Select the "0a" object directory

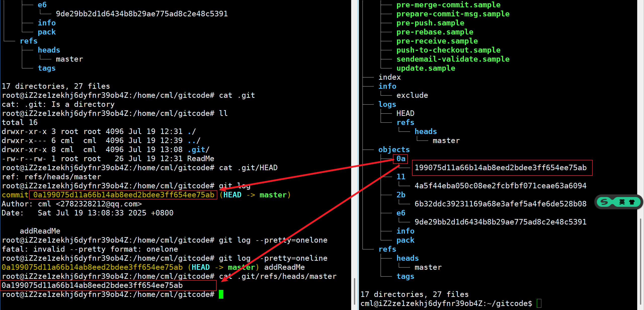[401, 159]
